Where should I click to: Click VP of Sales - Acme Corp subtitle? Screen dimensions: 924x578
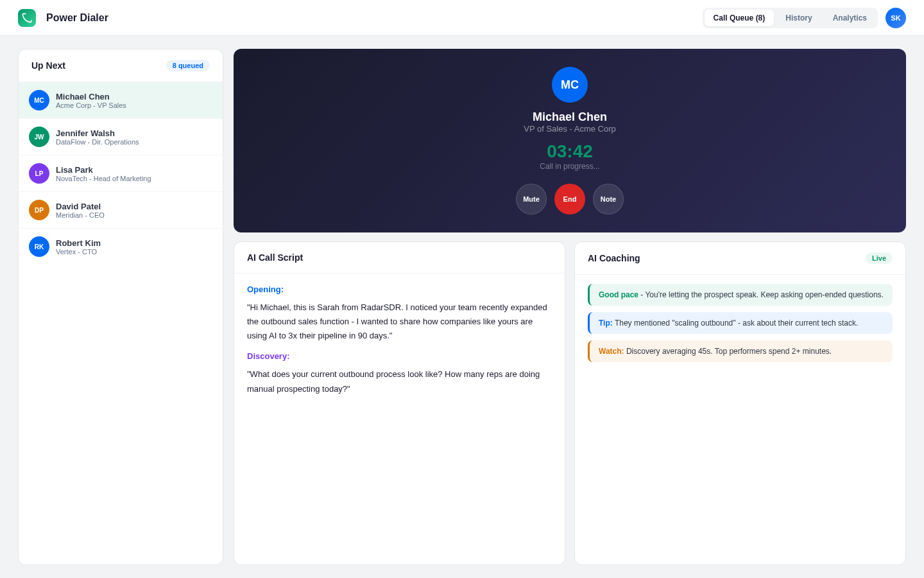[x=570, y=129]
